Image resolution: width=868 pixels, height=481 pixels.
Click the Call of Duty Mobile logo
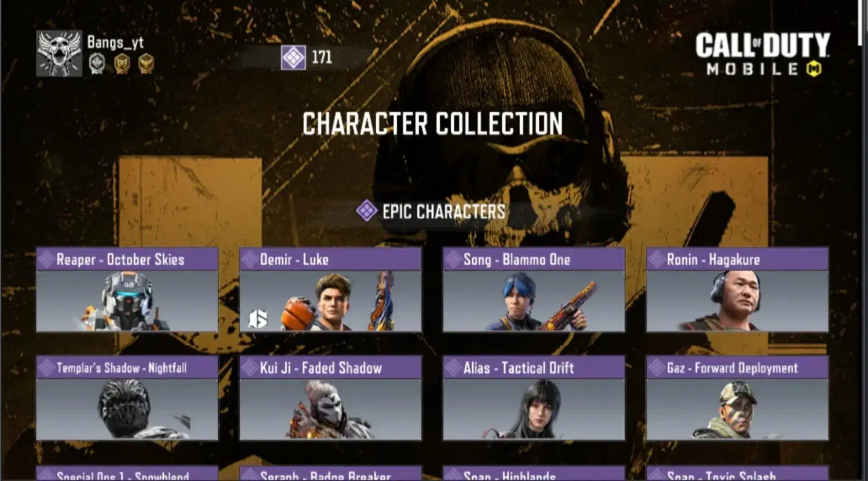pos(763,54)
